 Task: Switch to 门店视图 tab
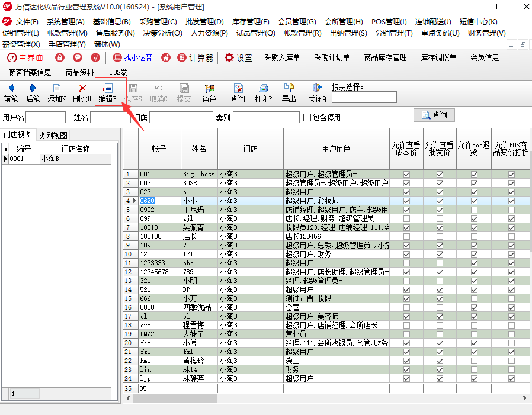pyautogui.click(x=18, y=134)
